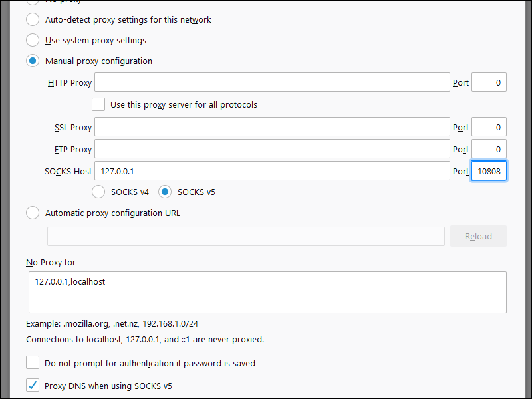
Task: Select Automatic proxy configuration URL option
Action: point(33,213)
